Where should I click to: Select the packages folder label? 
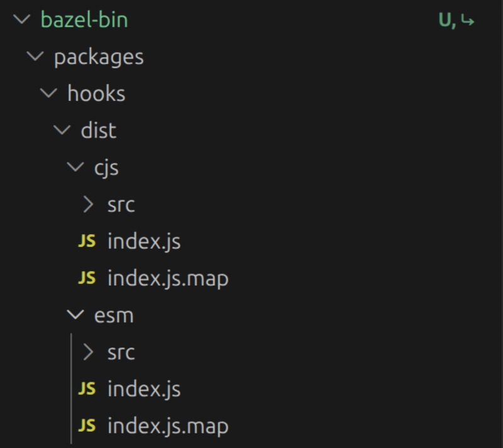click(x=99, y=57)
